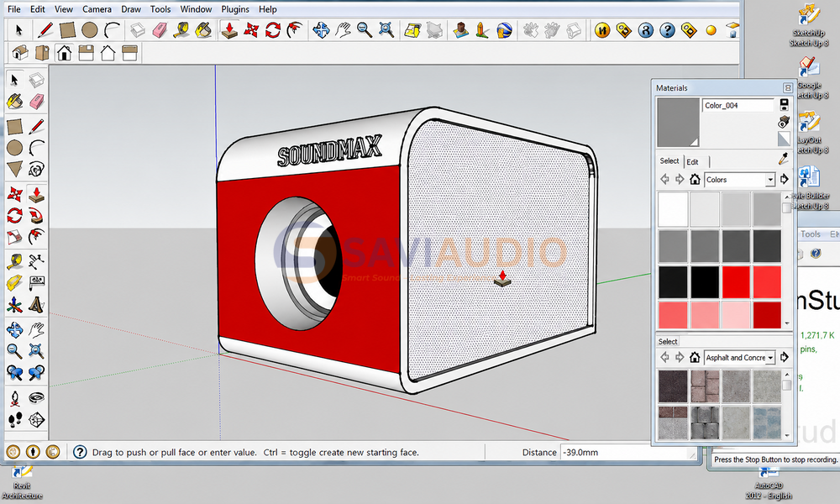Select the Follow Me tool in left palette
This screenshot has width=840, height=504.
pyautogui.click(x=36, y=215)
